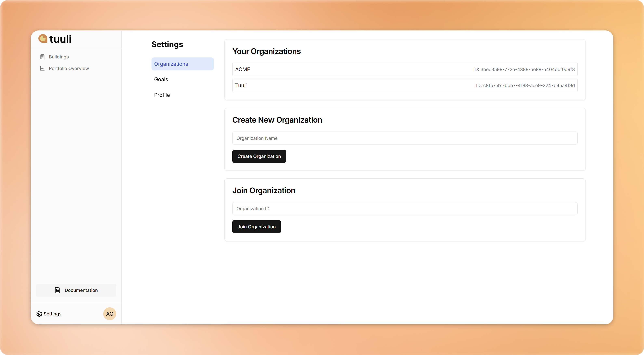This screenshot has width=644, height=355.
Task: Click the tuuli logo icon
Action: click(43, 39)
